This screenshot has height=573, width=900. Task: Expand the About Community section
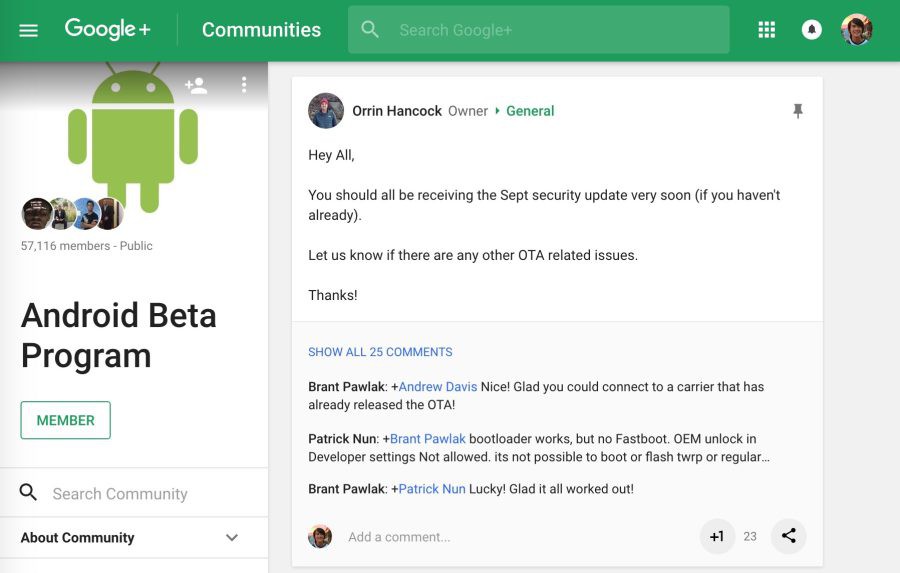pyautogui.click(x=134, y=537)
